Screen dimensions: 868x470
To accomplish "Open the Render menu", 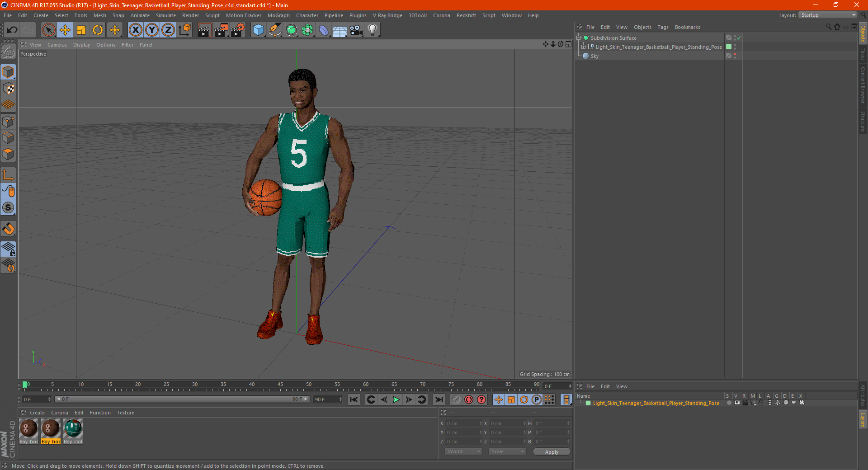I will 190,15.
